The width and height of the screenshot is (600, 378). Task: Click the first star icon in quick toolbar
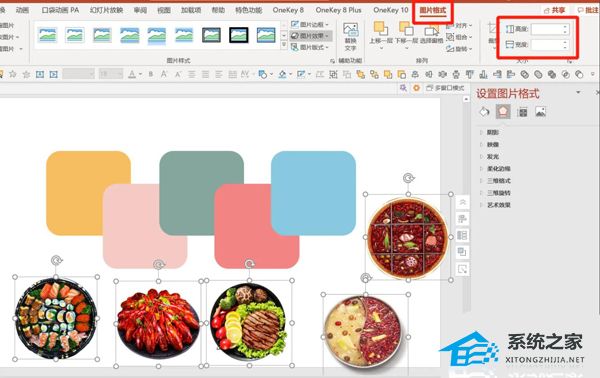pos(13,74)
